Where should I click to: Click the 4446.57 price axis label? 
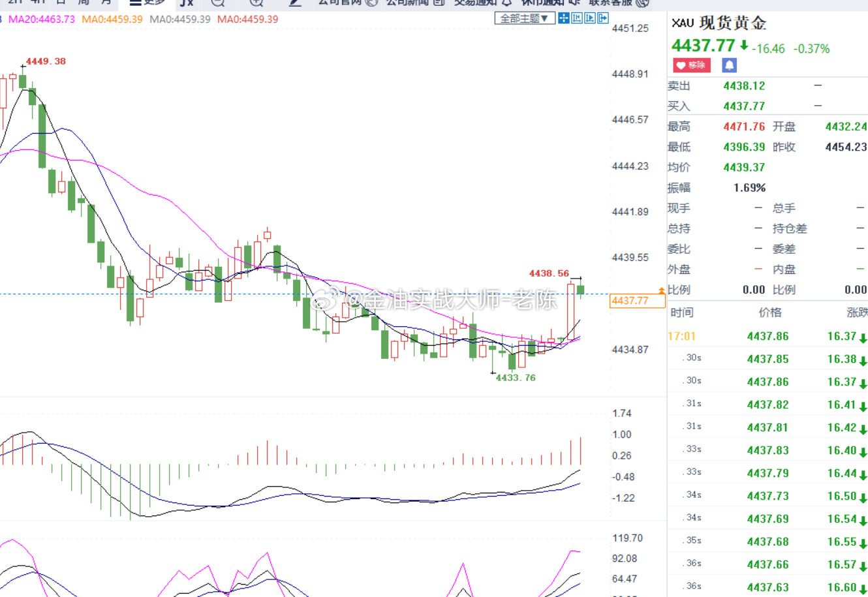[630, 119]
